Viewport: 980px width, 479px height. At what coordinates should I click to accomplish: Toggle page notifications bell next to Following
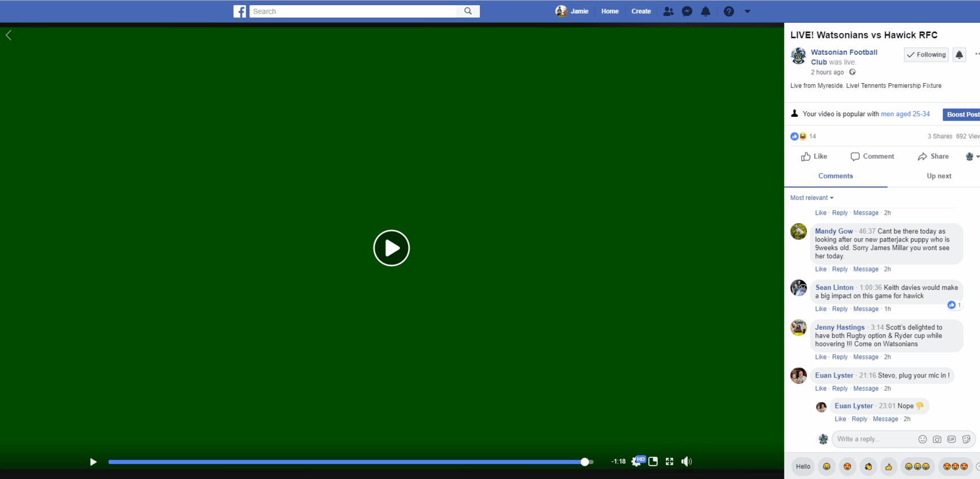pyautogui.click(x=959, y=55)
